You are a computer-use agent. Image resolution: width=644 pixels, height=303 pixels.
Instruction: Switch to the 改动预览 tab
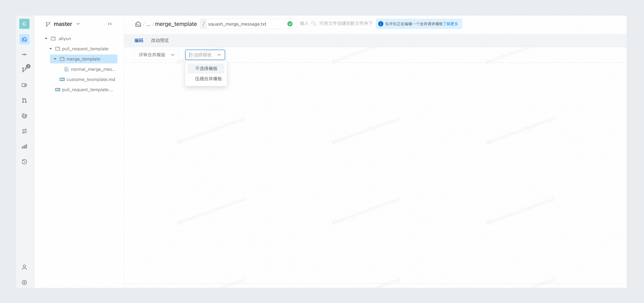click(160, 40)
